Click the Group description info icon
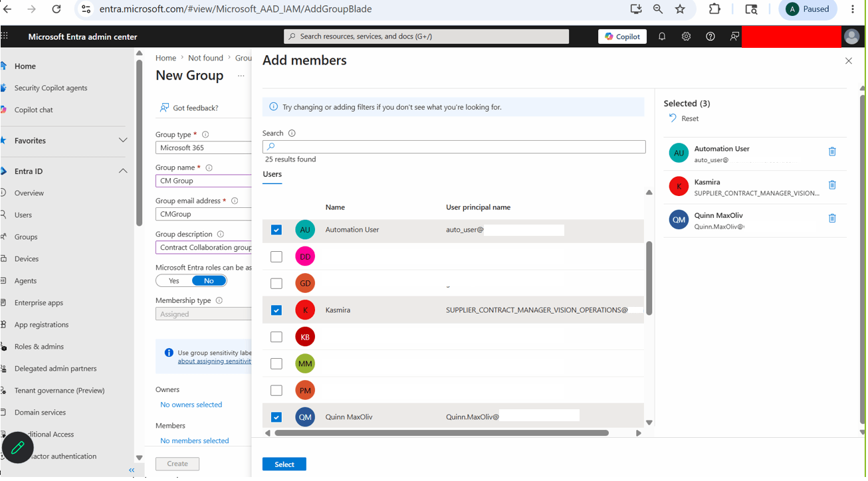Viewport: 868px width, 481px height. pos(221,235)
